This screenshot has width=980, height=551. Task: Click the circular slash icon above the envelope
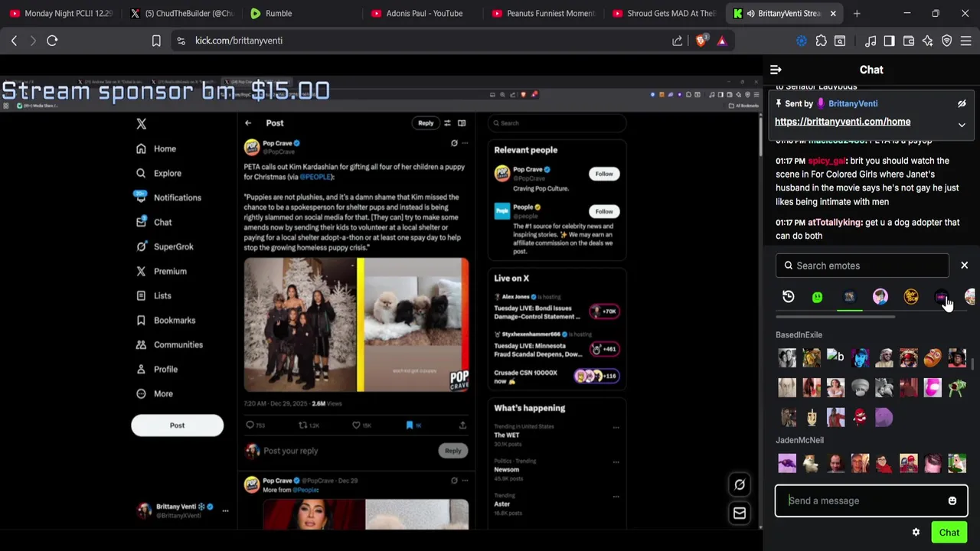coord(740,484)
